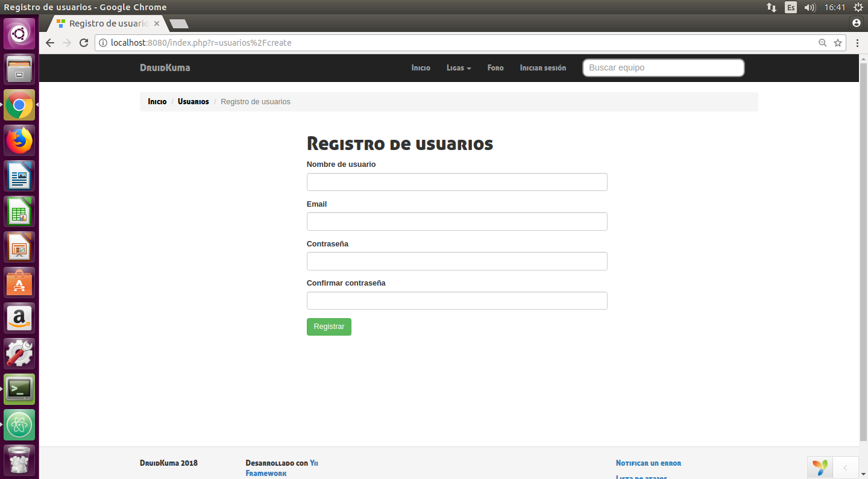Expand the Ligas dropdown menu
The width and height of the screenshot is (868, 479).
(459, 68)
